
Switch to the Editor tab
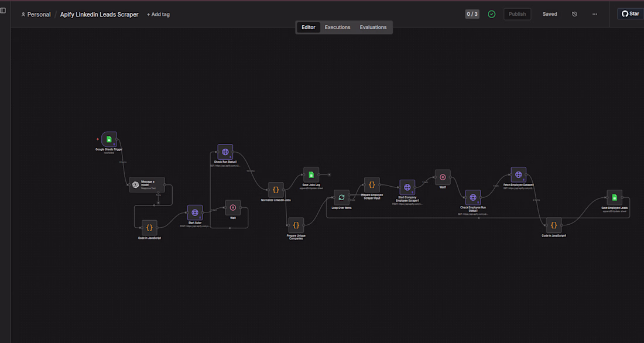[309, 28]
